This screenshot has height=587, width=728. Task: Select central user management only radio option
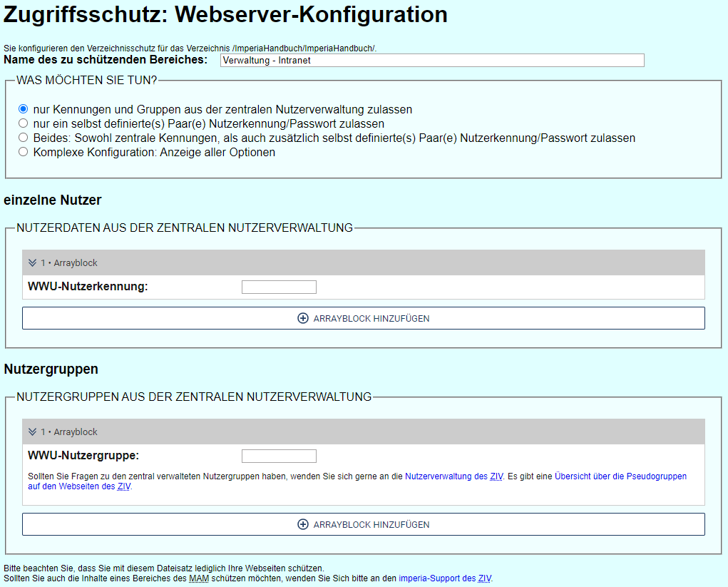(x=24, y=109)
